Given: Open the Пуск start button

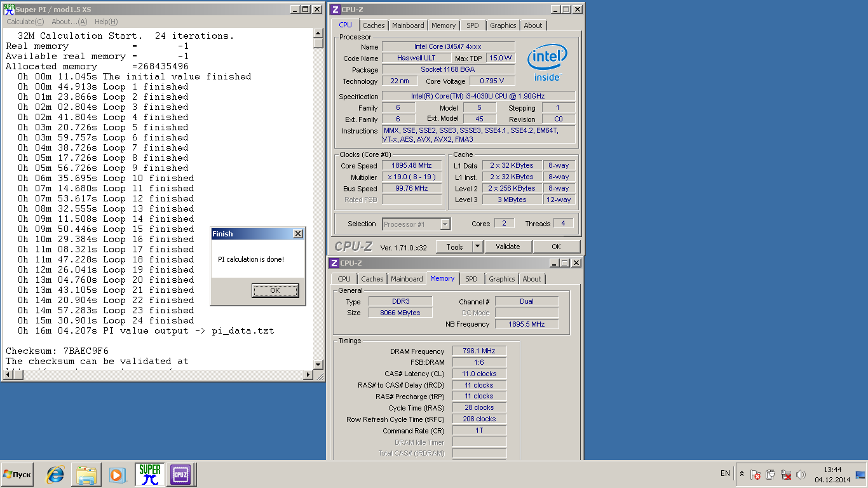Looking at the screenshot, I should click(17, 475).
